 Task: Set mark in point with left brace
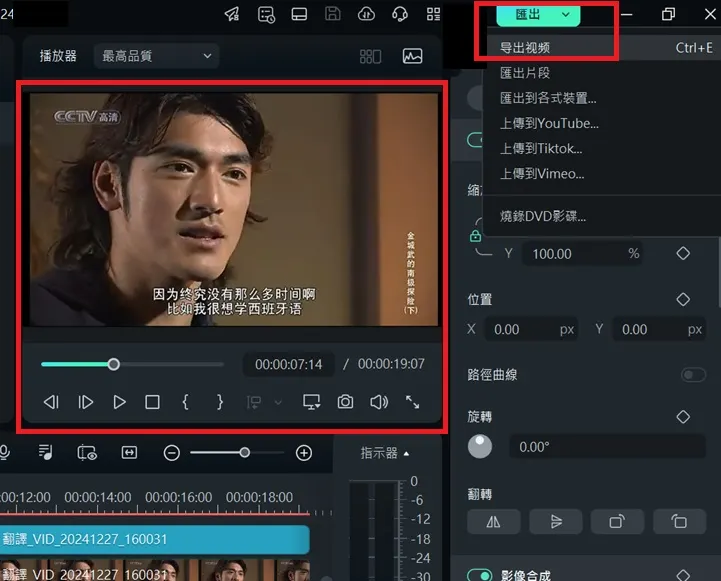pyautogui.click(x=185, y=402)
